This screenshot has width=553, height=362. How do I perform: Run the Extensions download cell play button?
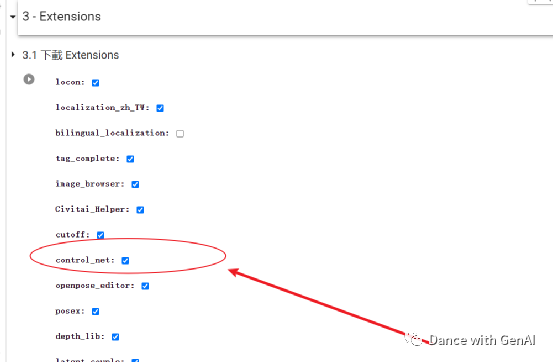[29, 79]
